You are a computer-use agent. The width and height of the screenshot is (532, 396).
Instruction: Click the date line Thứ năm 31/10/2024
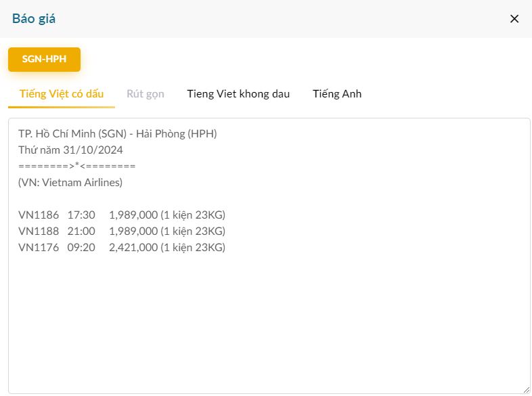[70, 150]
